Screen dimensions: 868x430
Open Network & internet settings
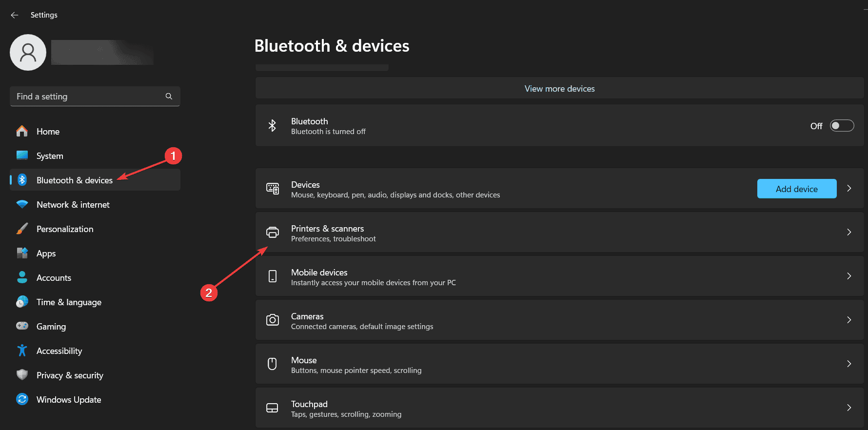[95, 204]
